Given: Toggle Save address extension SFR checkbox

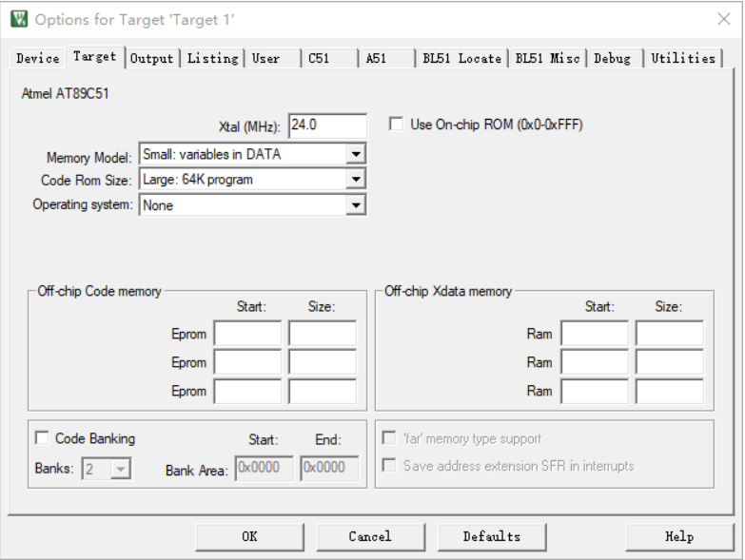Looking at the screenshot, I should tap(388, 465).
